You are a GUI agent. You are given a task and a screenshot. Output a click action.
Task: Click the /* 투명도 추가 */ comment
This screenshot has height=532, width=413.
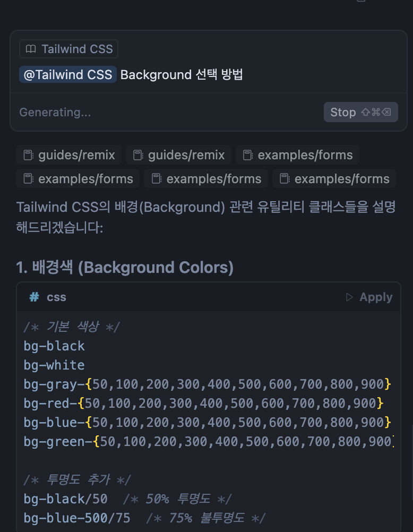point(77,480)
